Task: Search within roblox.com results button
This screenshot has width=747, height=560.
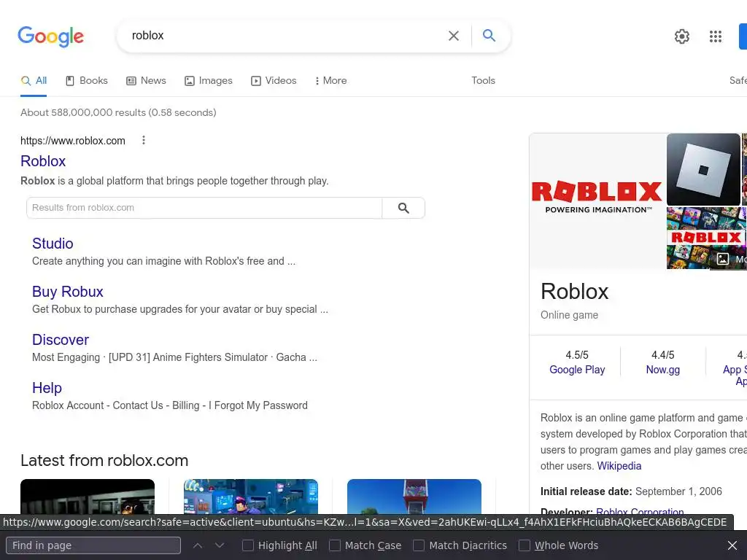Action: (403, 208)
